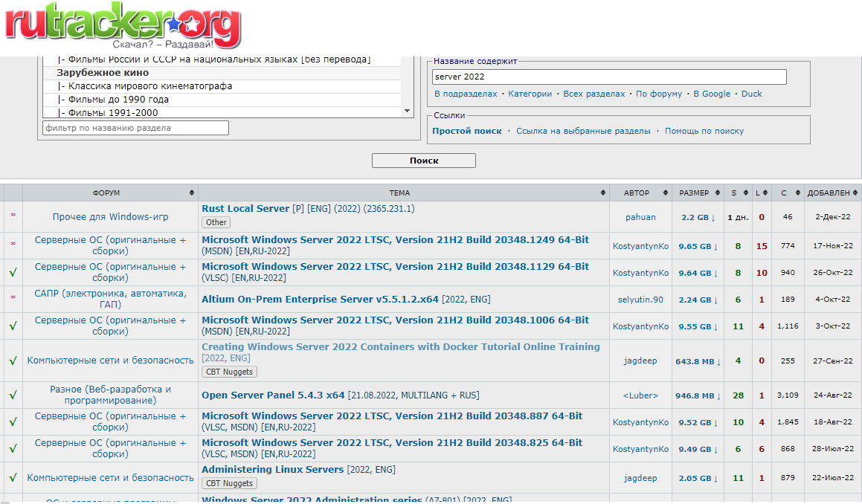Click the approved checkmark on Build 20348.825 row
The width and height of the screenshot is (862, 504).
13,449
